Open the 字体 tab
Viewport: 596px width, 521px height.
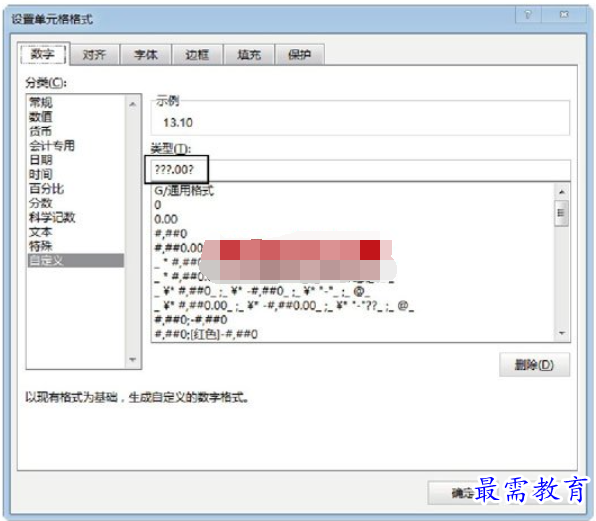pyautogui.click(x=146, y=55)
